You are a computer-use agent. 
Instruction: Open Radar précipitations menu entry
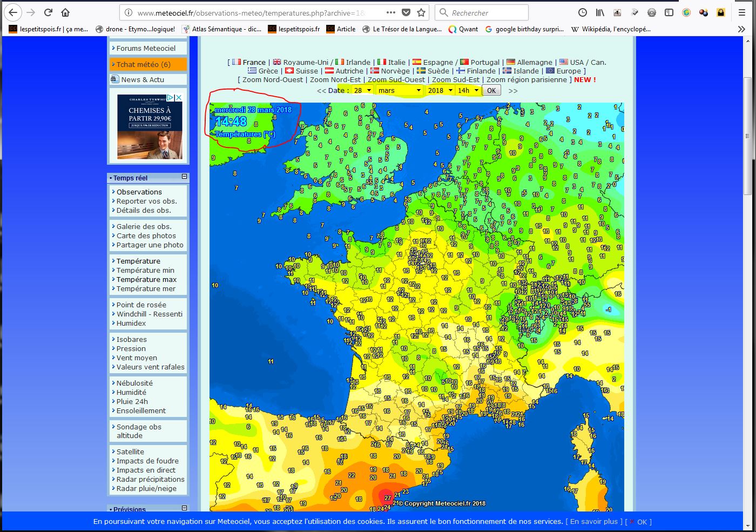point(150,479)
